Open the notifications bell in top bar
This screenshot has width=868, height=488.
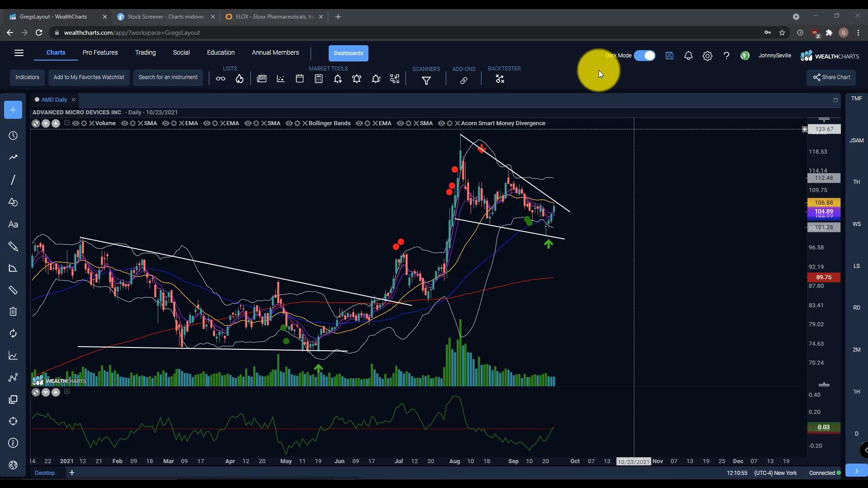tap(689, 56)
